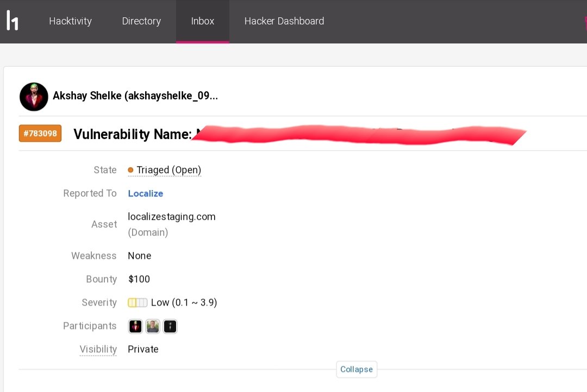The image size is (587, 392).
Task: Open the Hacktivity tab
Action: click(x=70, y=21)
